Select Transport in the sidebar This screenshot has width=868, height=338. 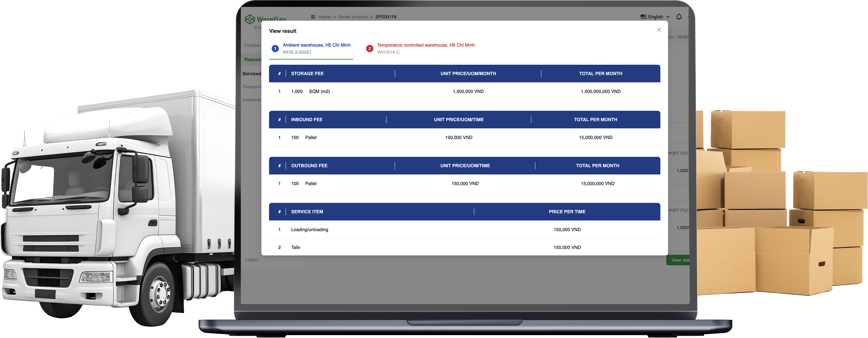click(x=252, y=87)
